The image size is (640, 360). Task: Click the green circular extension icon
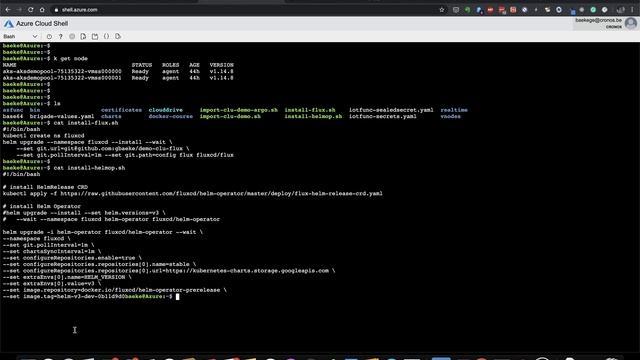[x=467, y=9]
